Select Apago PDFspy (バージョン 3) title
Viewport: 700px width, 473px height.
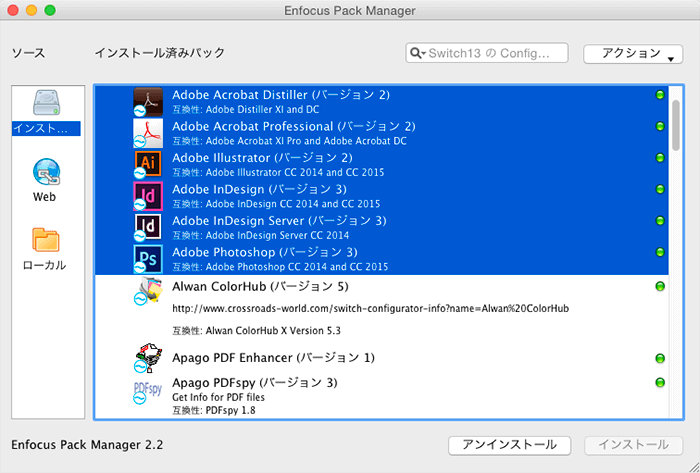[254, 383]
